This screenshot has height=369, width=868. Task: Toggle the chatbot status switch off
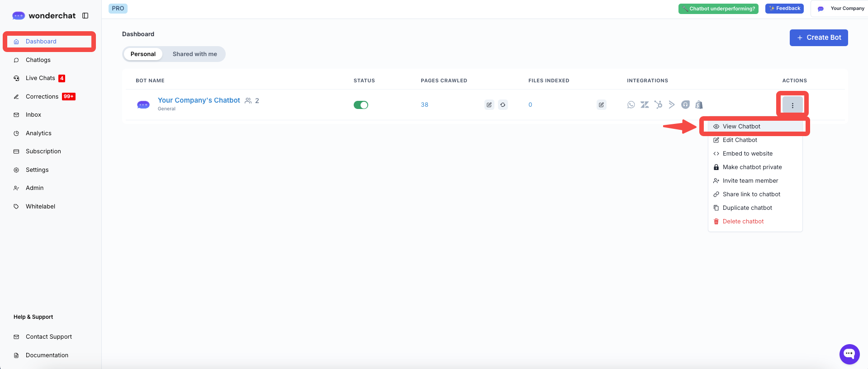[x=360, y=105]
